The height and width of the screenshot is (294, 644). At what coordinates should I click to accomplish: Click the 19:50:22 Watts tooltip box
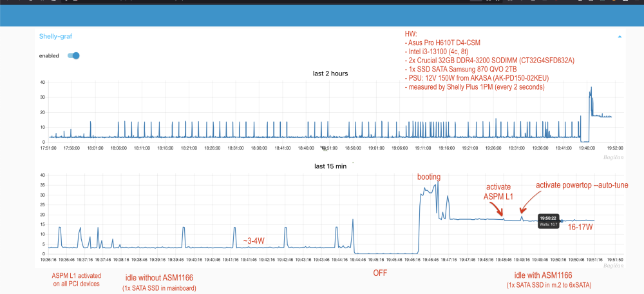(549, 221)
